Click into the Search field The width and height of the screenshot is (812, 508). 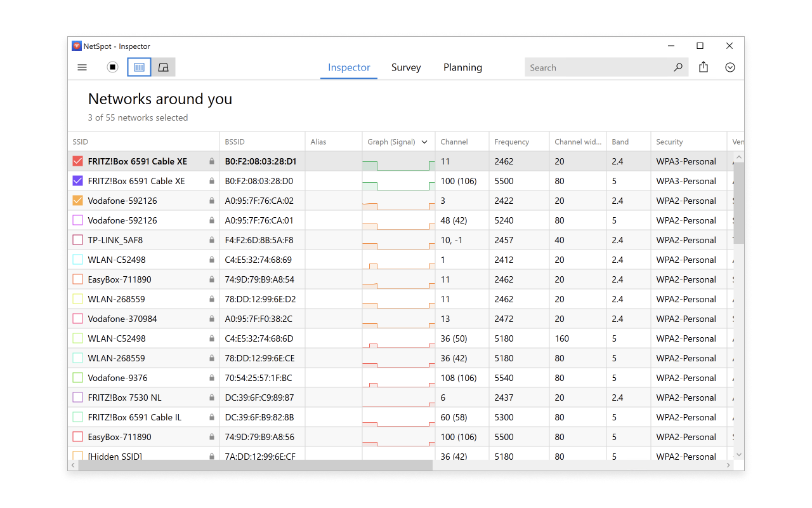click(x=596, y=67)
